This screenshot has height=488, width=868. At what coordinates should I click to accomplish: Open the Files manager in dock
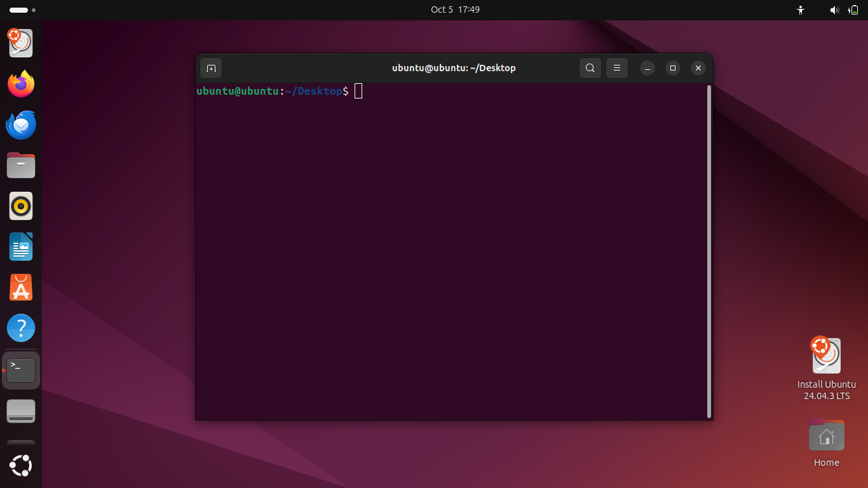tap(21, 166)
